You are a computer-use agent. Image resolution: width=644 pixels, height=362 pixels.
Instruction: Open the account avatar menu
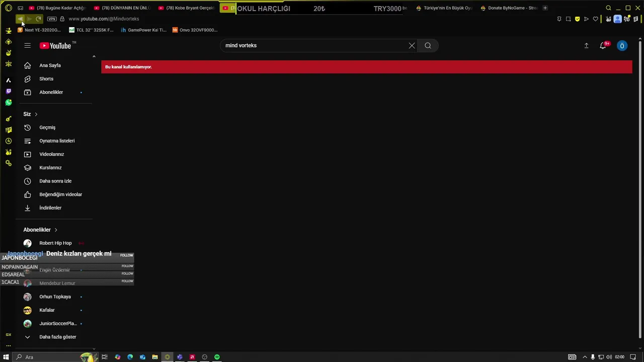[x=622, y=46]
